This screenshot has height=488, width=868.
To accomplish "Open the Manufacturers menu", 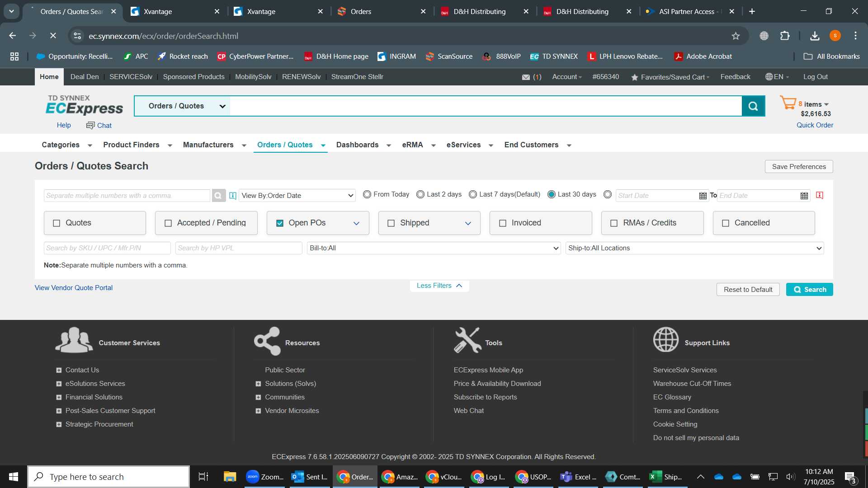I will [x=215, y=145].
